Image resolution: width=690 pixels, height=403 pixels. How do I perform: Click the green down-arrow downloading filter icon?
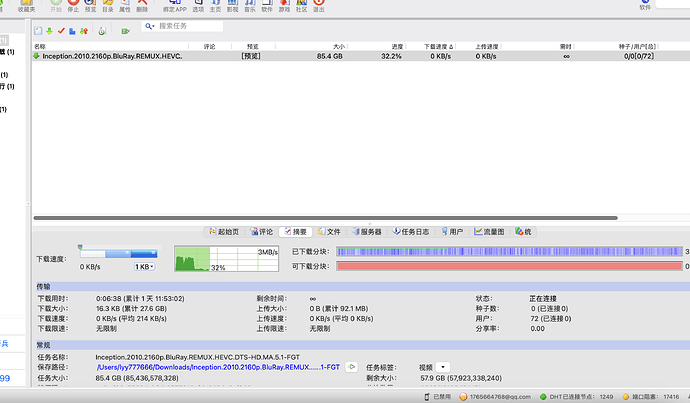(49, 31)
